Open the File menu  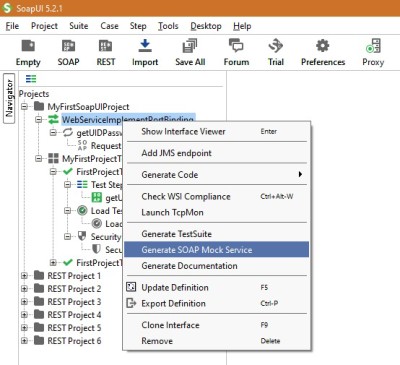12,26
